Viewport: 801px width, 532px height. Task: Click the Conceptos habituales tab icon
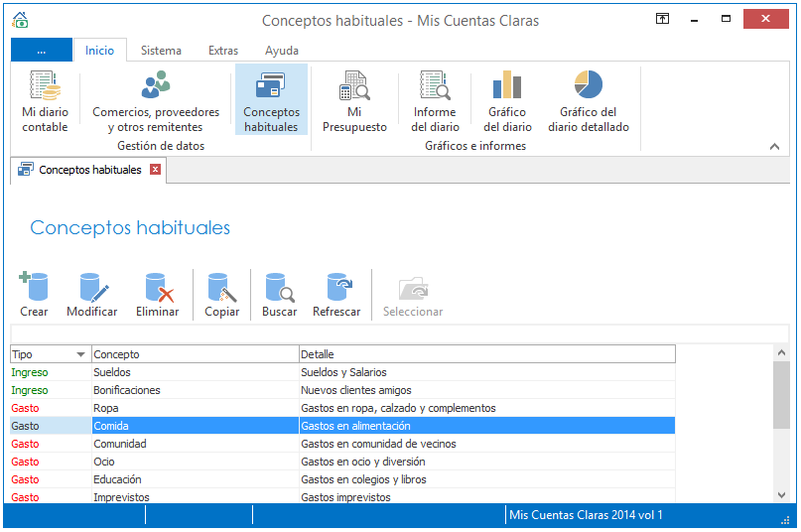pyautogui.click(x=26, y=169)
